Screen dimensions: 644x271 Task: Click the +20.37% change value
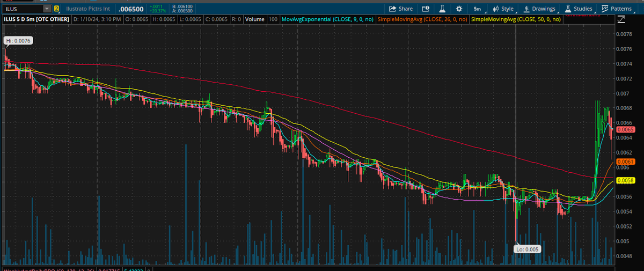pos(157,11)
